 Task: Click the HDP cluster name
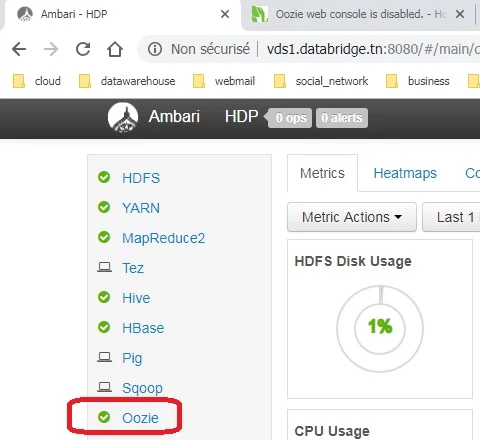tap(241, 117)
